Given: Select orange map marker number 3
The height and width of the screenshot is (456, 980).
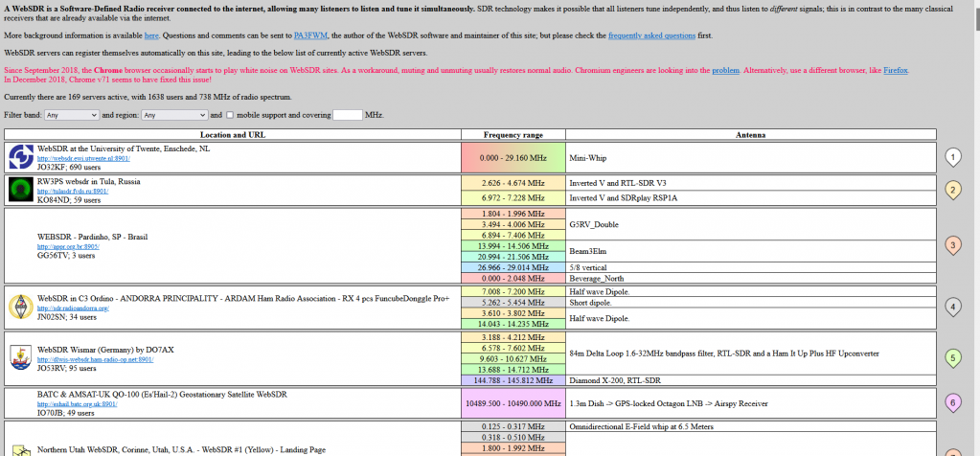Looking at the screenshot, I should [952, 245].
